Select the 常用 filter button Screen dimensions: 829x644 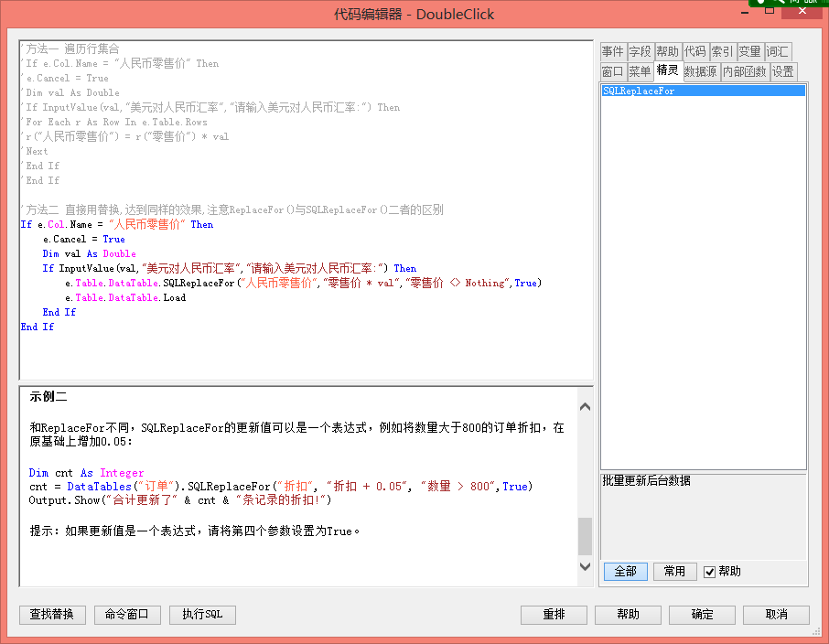(674, 572)
